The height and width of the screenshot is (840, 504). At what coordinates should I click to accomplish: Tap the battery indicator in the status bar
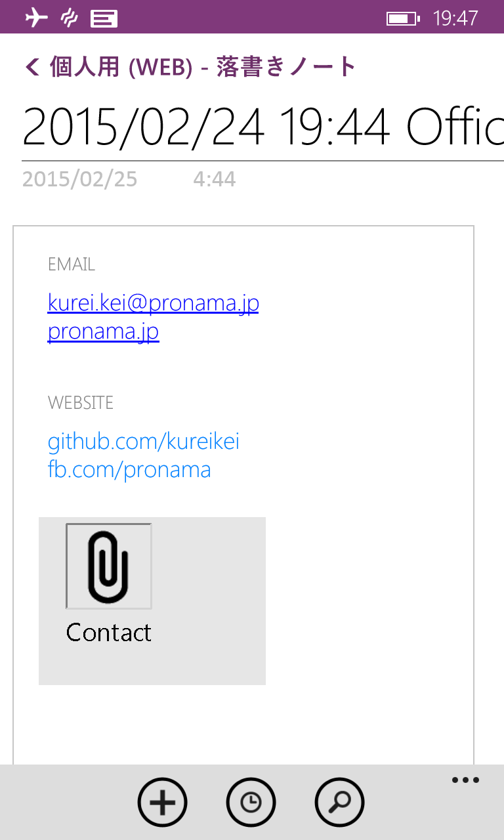click(x=403, y=18)
